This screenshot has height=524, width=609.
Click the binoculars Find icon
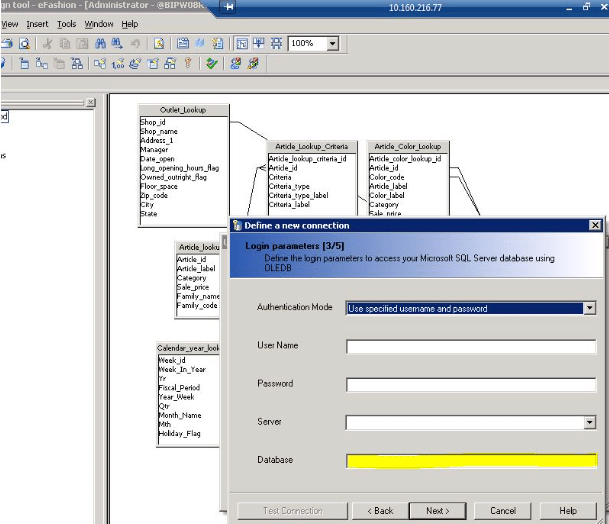click(x=99, y=44)
